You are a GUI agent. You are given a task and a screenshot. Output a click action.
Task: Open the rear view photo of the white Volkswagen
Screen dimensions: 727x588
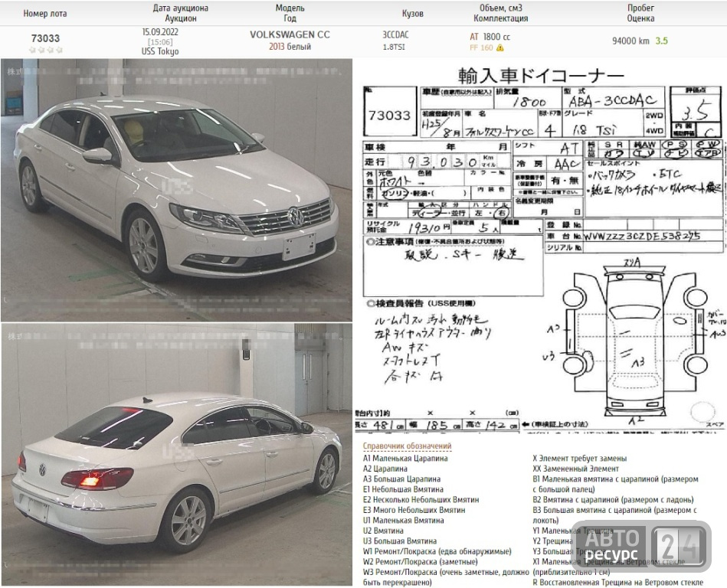tap(176, 455)
